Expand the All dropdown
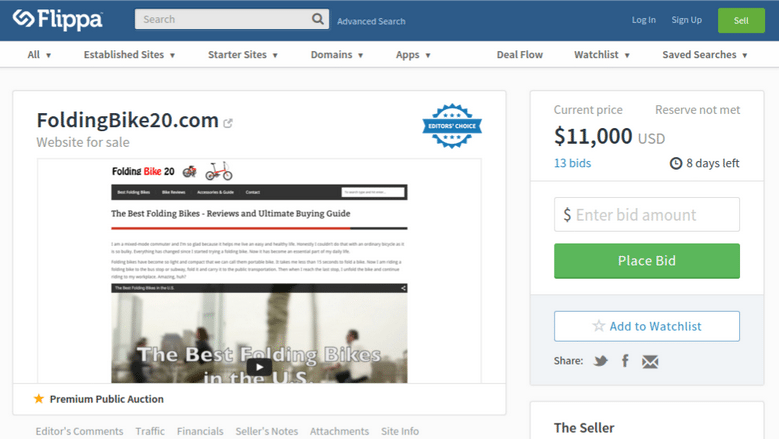The width and height of the screenshot is (779, 441). point(39,55)
